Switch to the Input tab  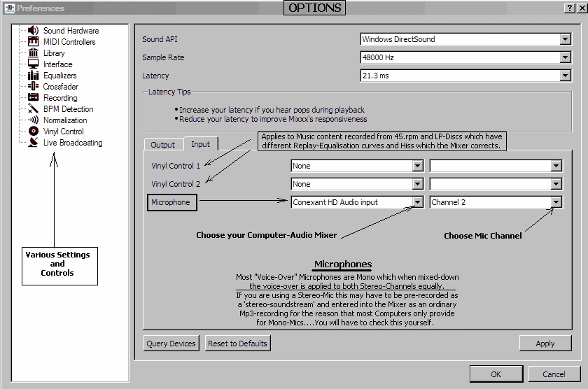coord(201,144)
